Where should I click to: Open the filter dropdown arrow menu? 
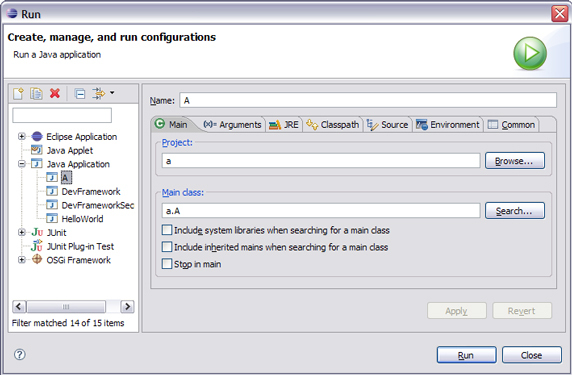pos(112,93)
